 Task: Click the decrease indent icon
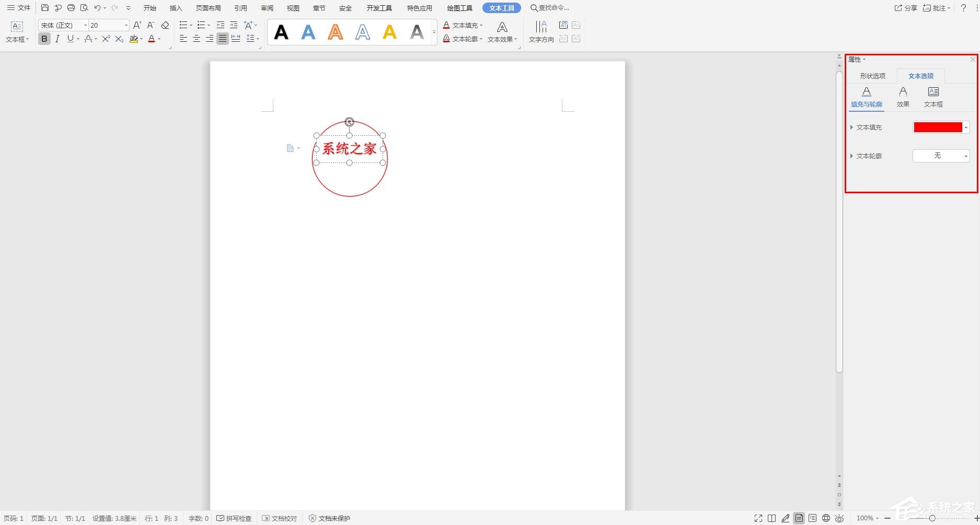coord(220,24)
